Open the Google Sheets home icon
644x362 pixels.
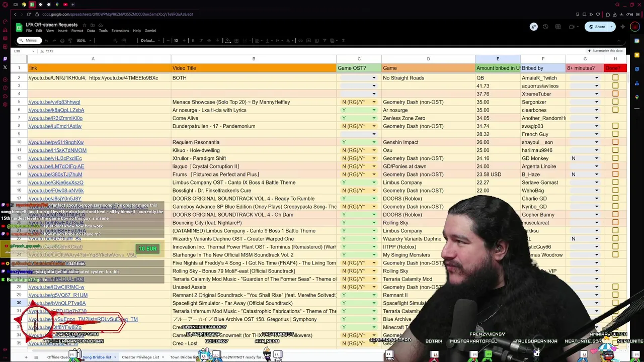(x=19, y=27)
